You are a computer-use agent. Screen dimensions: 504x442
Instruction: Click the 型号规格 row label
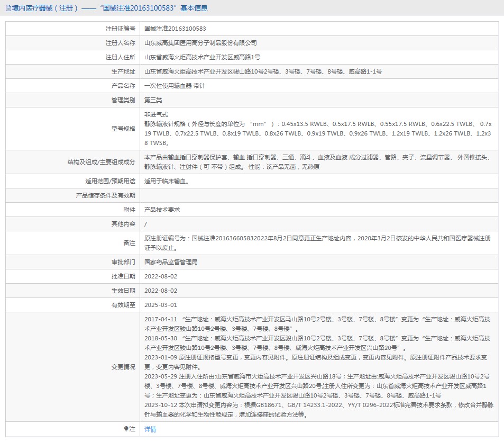(123, 129)
